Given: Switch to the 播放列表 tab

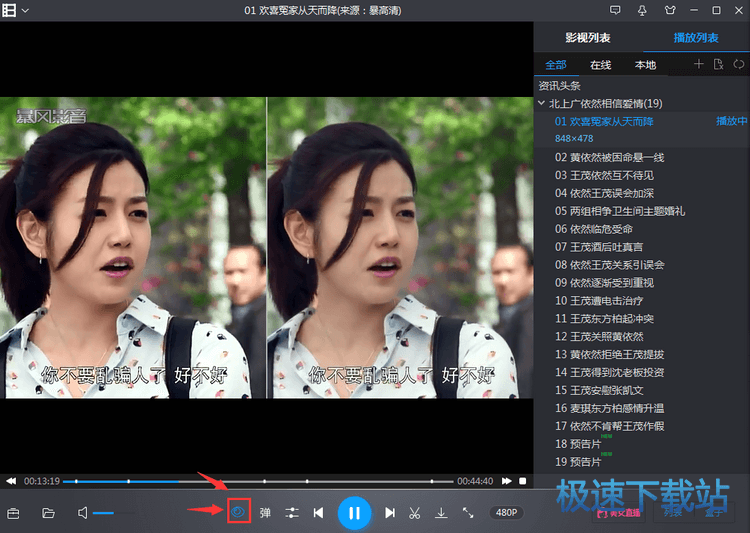Looking at the screenshot, I should point(696,38).
